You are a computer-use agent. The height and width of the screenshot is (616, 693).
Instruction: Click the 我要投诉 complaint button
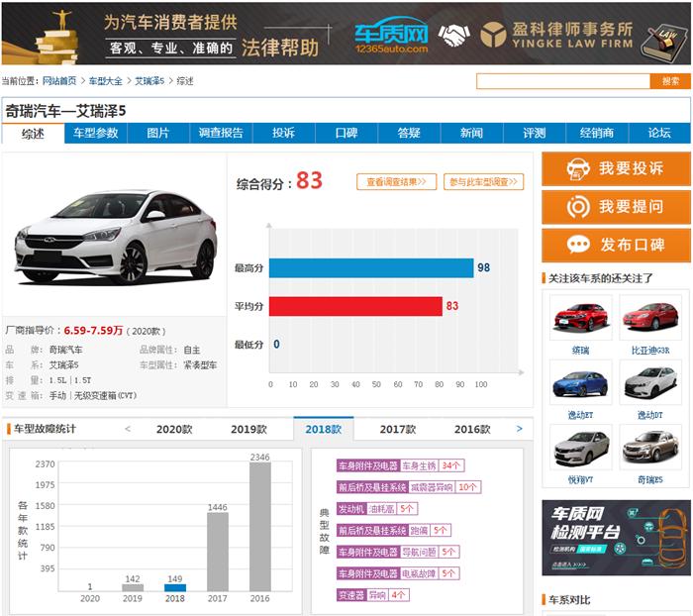616,168
